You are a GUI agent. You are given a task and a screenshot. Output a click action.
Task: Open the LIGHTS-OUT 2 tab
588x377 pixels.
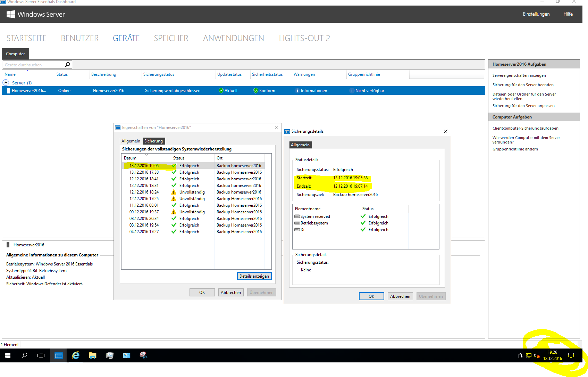(304, 38)
